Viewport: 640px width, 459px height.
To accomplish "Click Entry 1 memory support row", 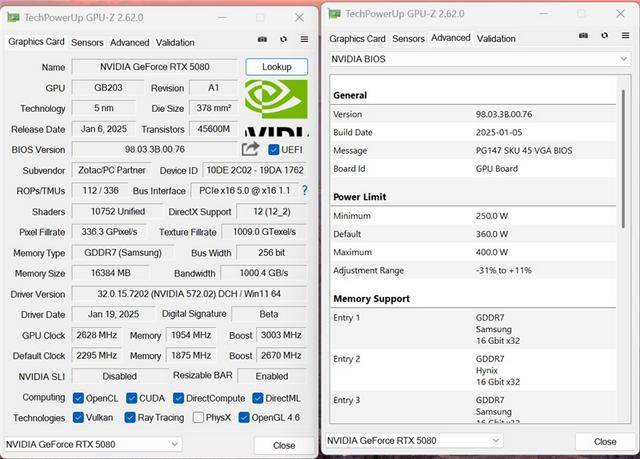I will click(473, 329).
